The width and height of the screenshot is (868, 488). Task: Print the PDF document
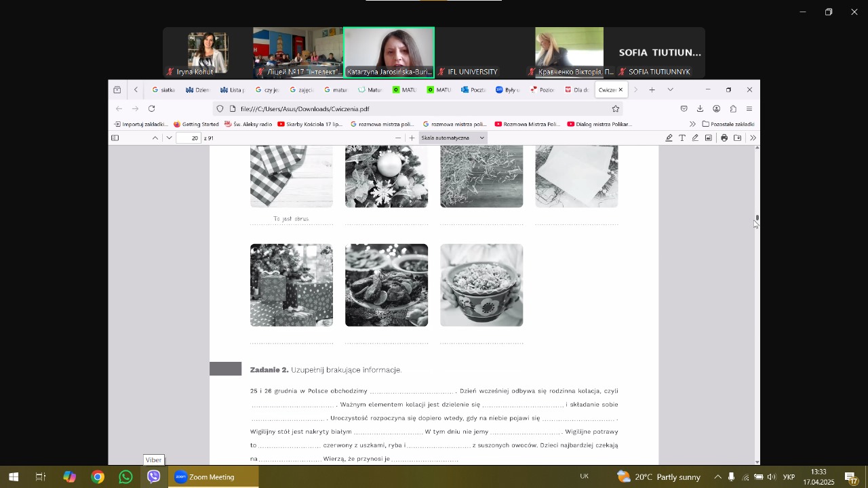724,138
